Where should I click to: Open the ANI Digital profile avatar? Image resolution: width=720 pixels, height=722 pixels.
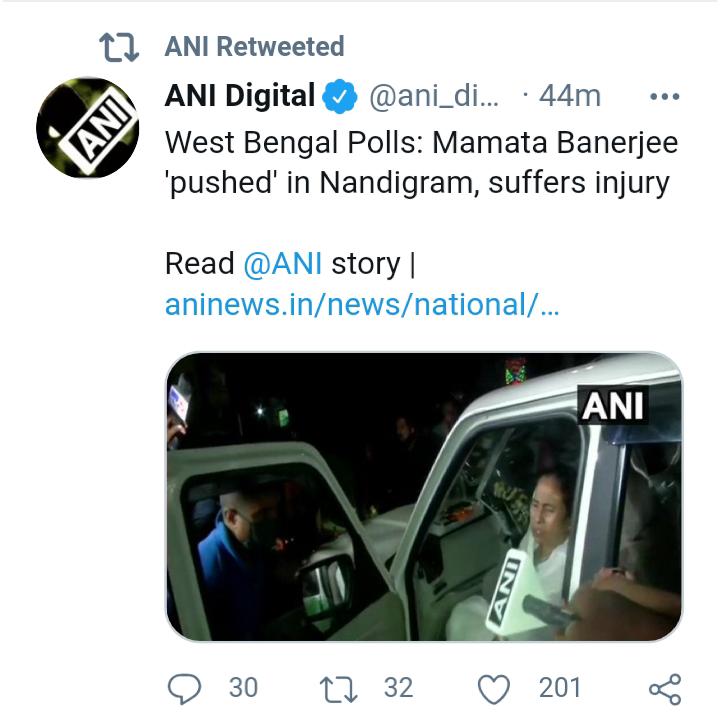point(87,129)
